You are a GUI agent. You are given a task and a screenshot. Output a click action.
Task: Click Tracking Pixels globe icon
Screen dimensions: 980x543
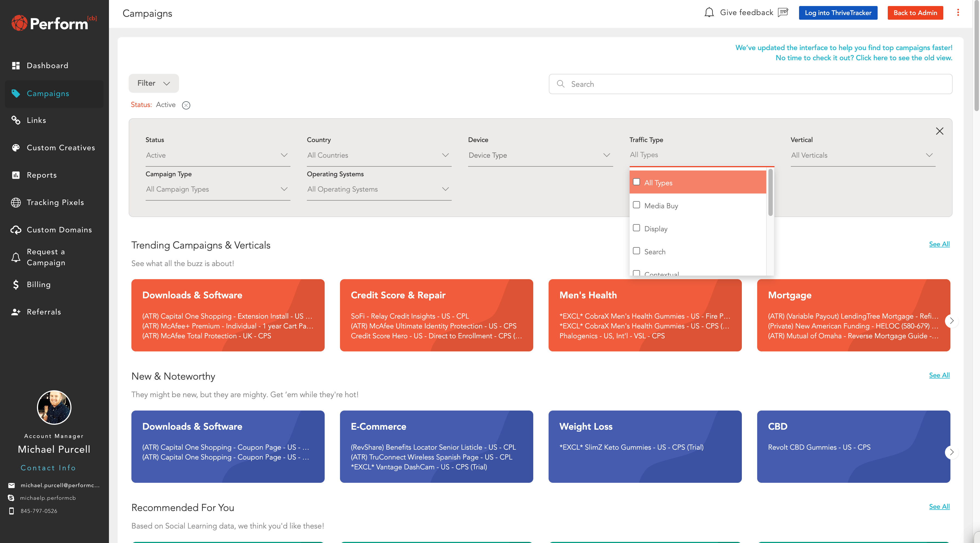tap(16, 202)
